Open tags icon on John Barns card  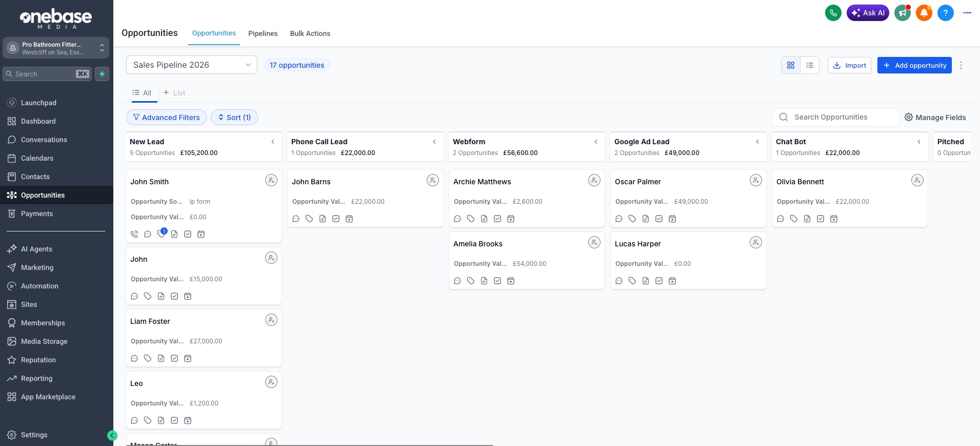click(309, 219)
